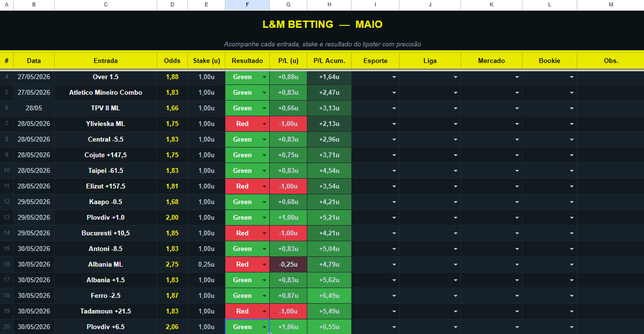
Task: Select the Atletico Mineiro Combo entry cell
Action: [x=106, y=92]
